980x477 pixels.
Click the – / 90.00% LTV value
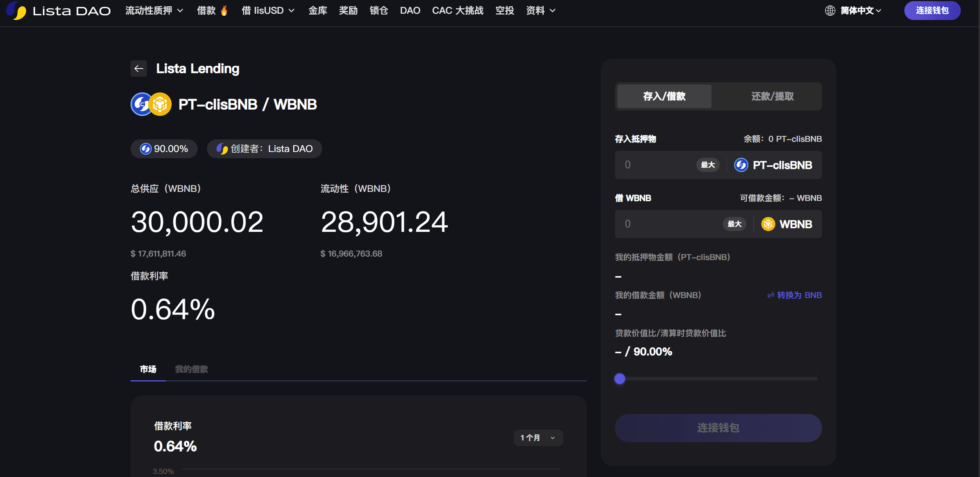[x=644, y=352]
